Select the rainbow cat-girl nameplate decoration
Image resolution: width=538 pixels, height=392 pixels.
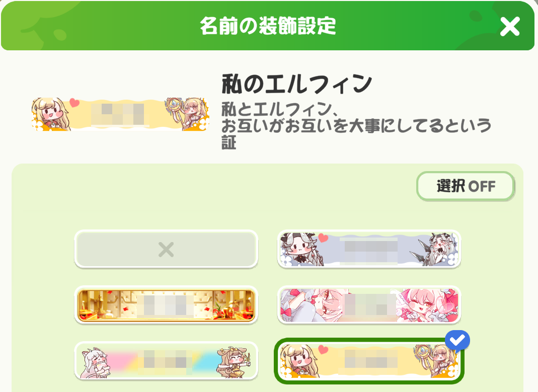166,360
